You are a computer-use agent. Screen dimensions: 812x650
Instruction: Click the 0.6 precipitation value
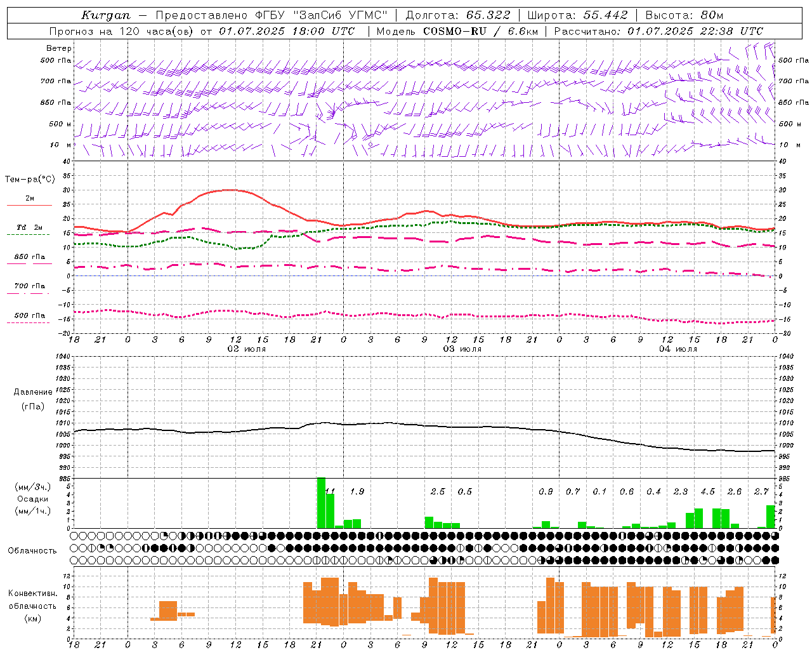point(627,491)
